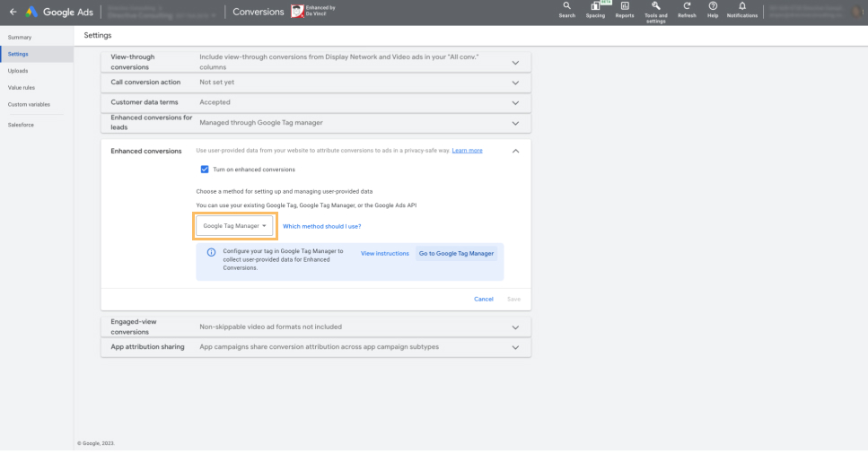The image size is (868, 453).
Task: Click the Settings page heading
Action: (98, 35)
